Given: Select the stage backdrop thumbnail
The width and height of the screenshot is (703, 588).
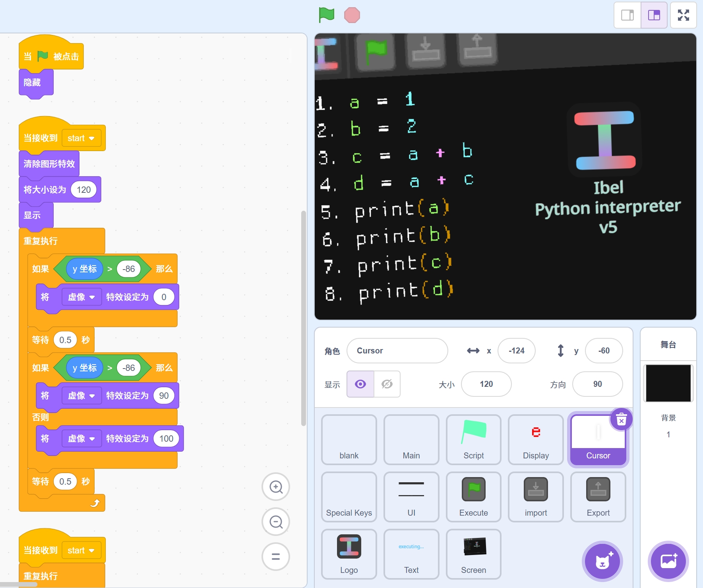Looking at the screenshot, I should pos(668,383).
